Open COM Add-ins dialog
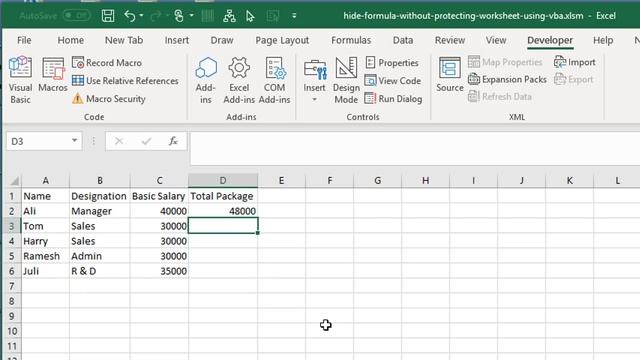This screenshot has width=640, height=360. click(274, 80)
